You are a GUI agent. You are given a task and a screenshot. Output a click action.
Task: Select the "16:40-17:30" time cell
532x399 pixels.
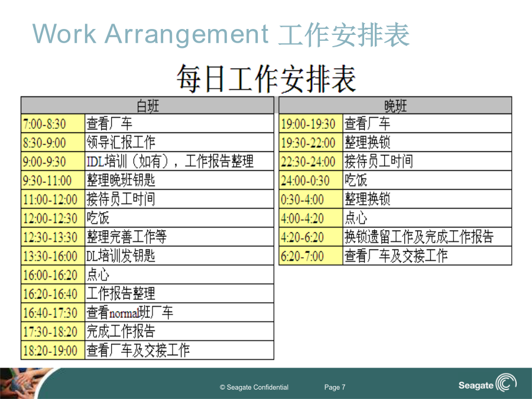pos(53,313)
